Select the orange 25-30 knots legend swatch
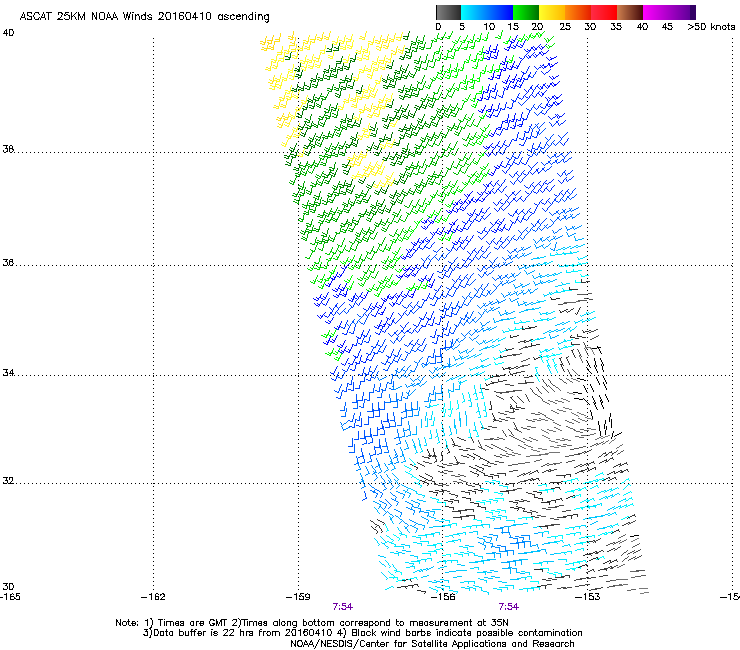 (578, 12)
